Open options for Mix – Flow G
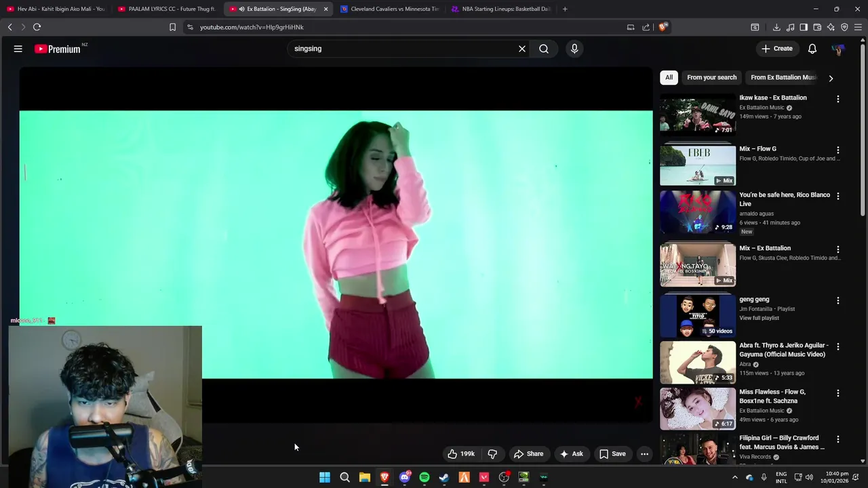Image resolution: width=868 pixels, height=488 pixels. click(x=838, y=150)
